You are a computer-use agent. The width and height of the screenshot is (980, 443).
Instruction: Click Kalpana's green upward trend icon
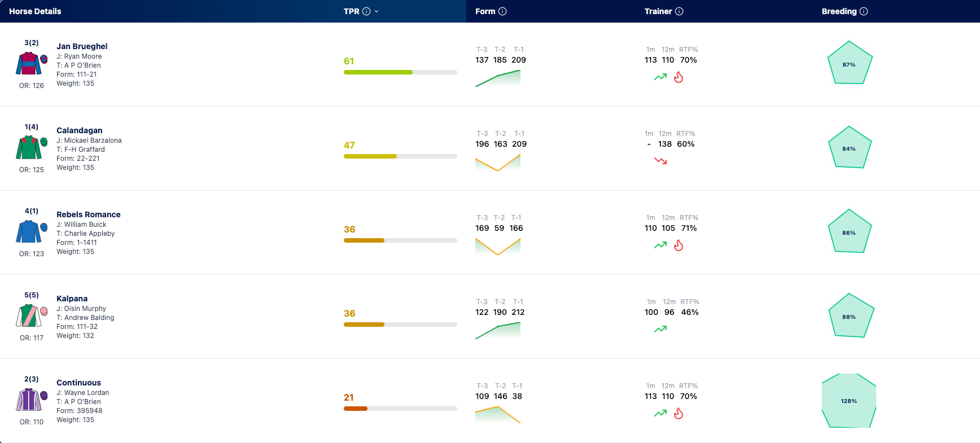tap(660, 329)
